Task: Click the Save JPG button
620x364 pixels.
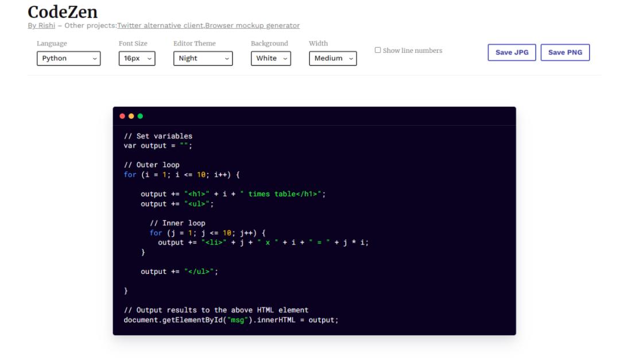Action: click(511, 52)
